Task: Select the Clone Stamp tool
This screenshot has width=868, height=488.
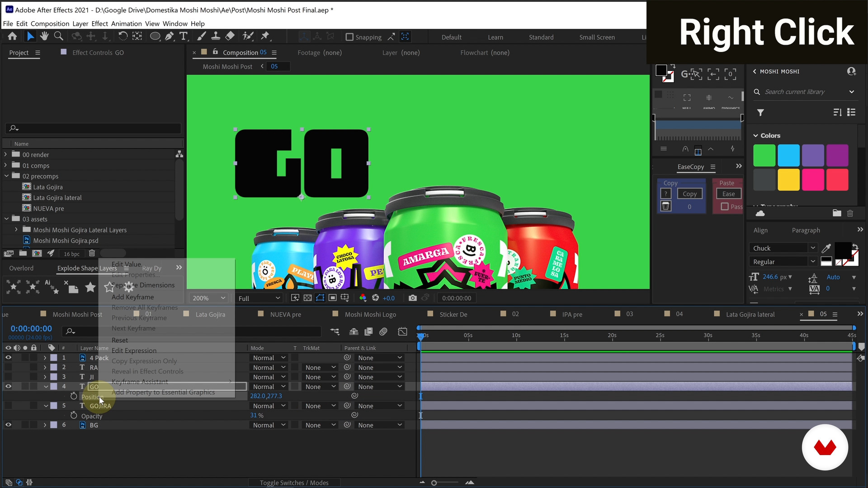Action: (x=216, y=36)
